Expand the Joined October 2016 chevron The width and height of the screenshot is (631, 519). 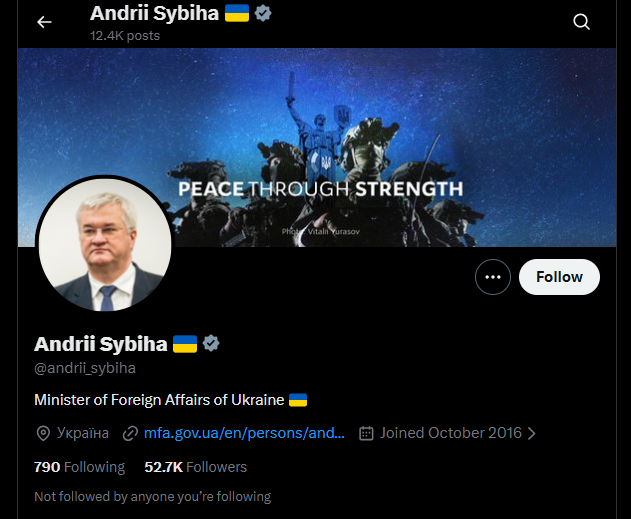[x=532, y=433]
